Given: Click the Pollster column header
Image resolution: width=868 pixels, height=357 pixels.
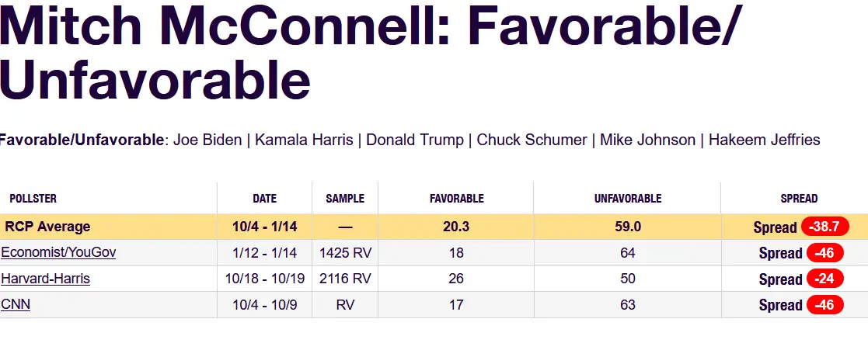Looking at the screenshot, I should (33, 199).
